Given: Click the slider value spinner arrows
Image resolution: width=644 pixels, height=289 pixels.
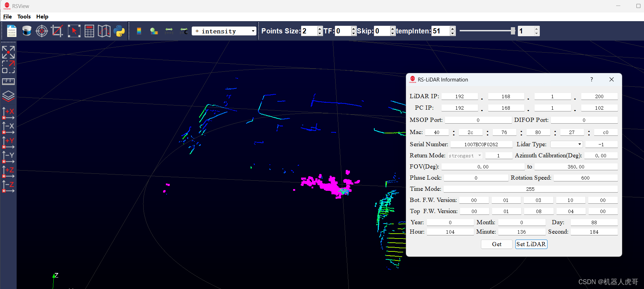Looking at the screenshot, I should pyautogui.click(x=537, y=31).
